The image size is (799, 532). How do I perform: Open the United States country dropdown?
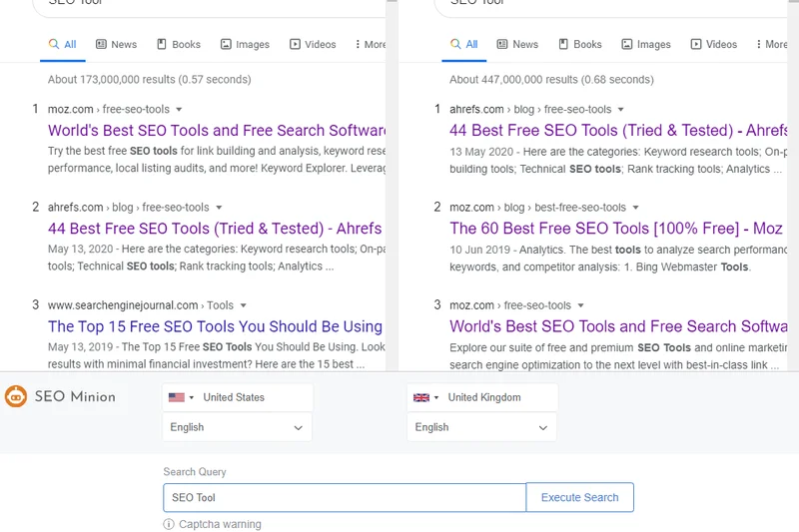click(x=238, y=397)
